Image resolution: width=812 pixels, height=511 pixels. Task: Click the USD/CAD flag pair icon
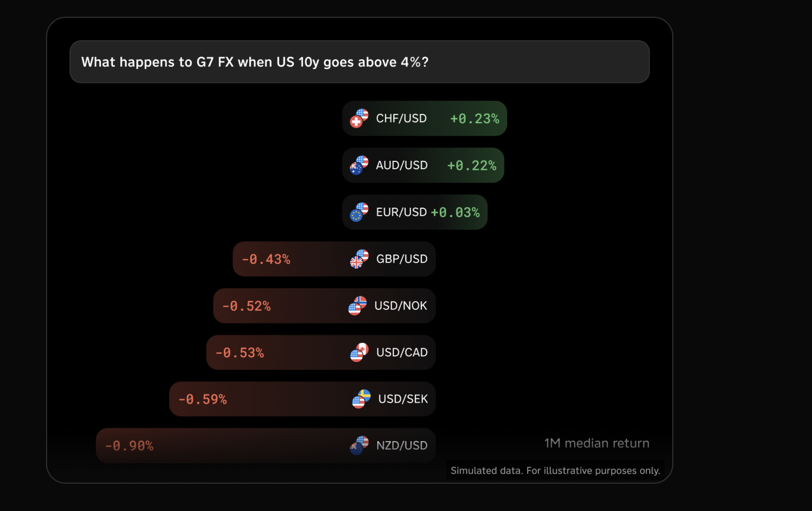point(359,352)
